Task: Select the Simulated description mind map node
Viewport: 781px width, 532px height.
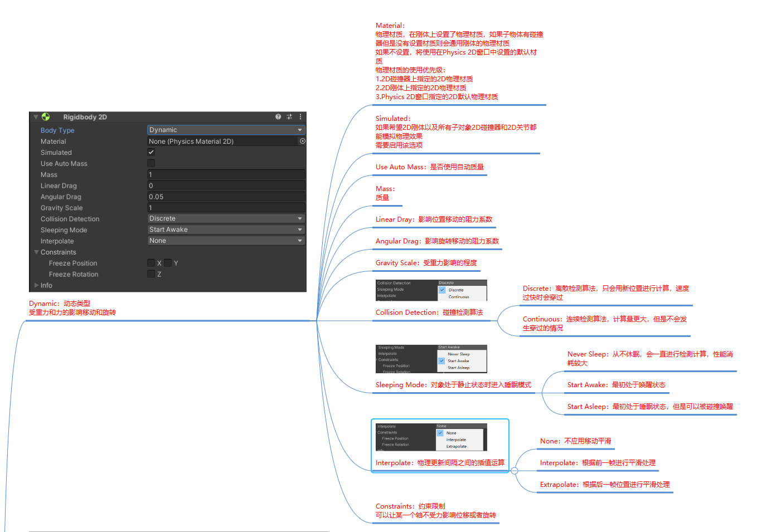Action: click(x=456, y=132)
